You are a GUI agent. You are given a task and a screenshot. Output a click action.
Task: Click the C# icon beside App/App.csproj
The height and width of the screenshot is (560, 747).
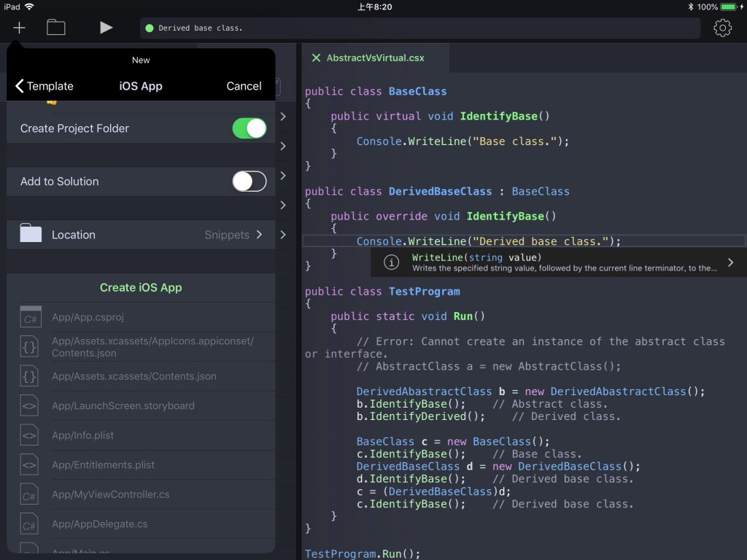pos(30,317)
